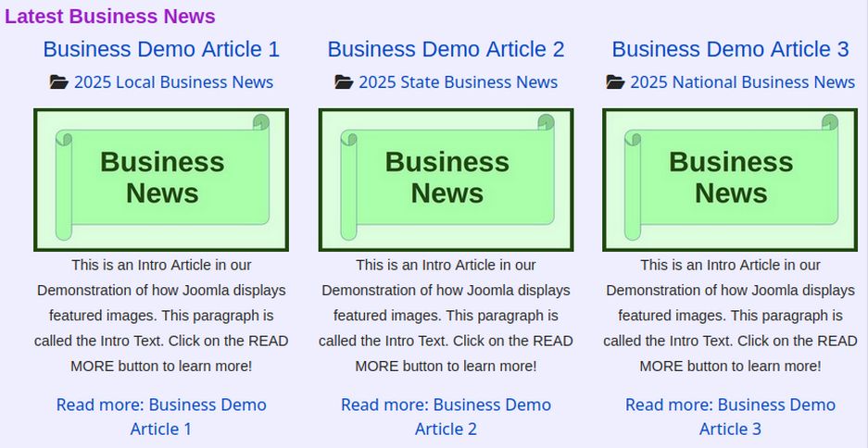Click the Business News image for Article 2
Image resolution: width=868 pixels, height=448 pixels.
[446, 180]
